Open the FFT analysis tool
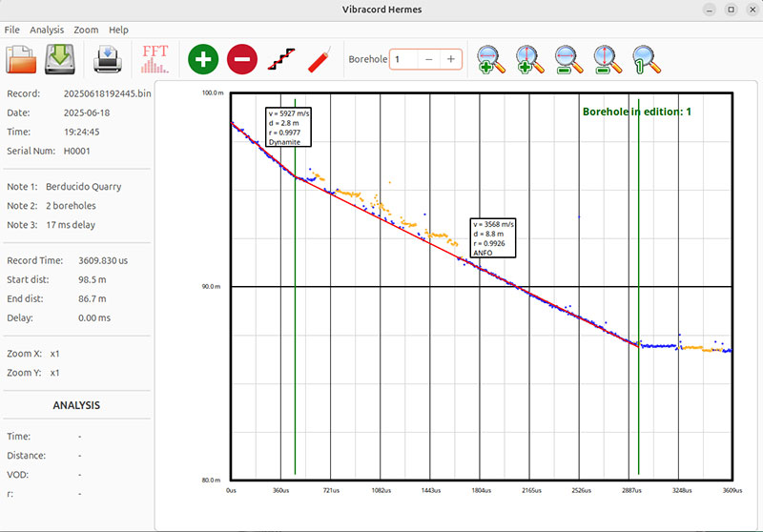The width and height of the screenshot is (763, 532). (155, 59)
